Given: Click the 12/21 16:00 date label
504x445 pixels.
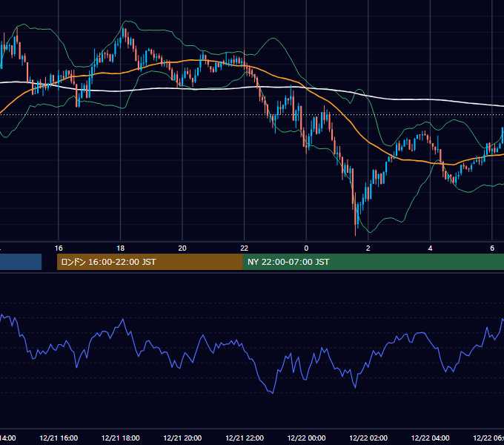Looking at the screenshot, I should click(x=59, y=438).
